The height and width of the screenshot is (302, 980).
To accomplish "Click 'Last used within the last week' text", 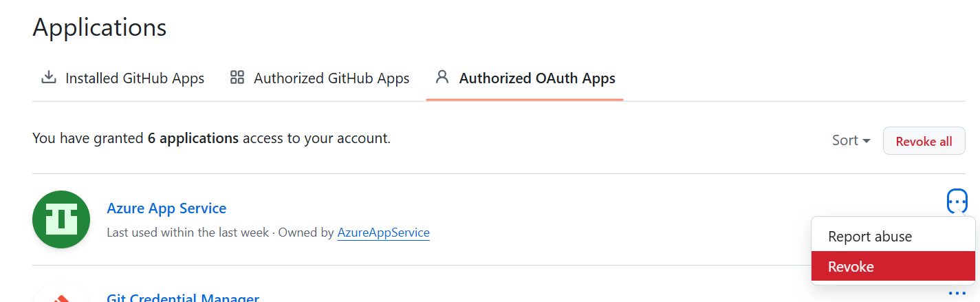I will click(x=188, y=233).
